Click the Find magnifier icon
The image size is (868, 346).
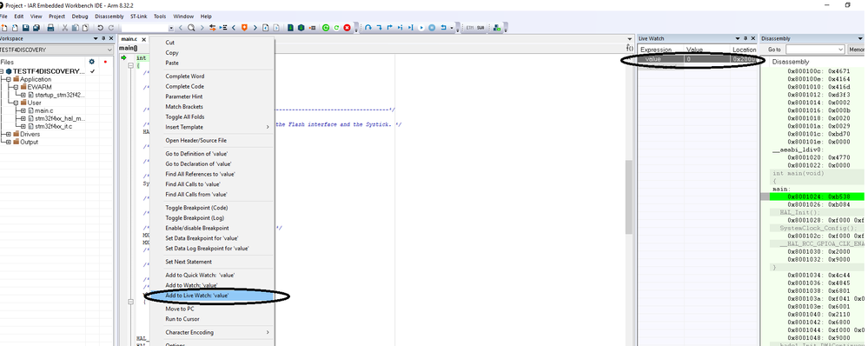pyautogui.click(x=191, y=28)
